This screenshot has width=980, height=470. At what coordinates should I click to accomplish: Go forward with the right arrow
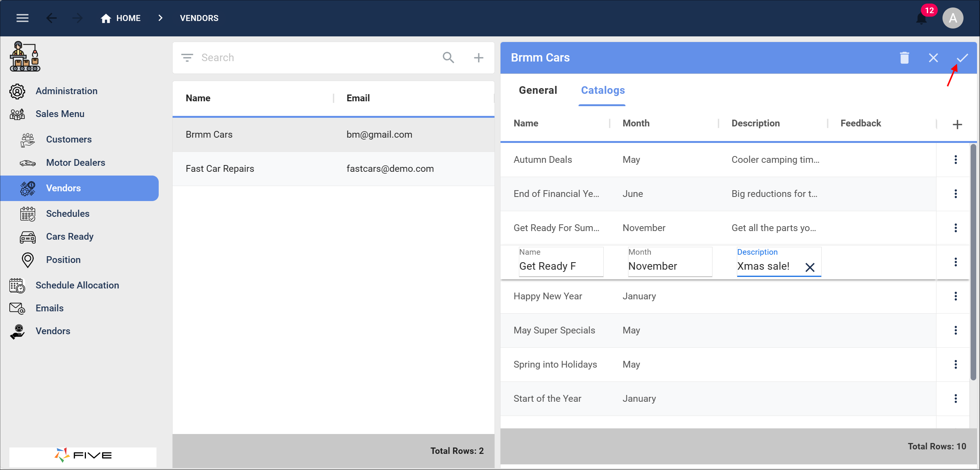click(77, 18)
